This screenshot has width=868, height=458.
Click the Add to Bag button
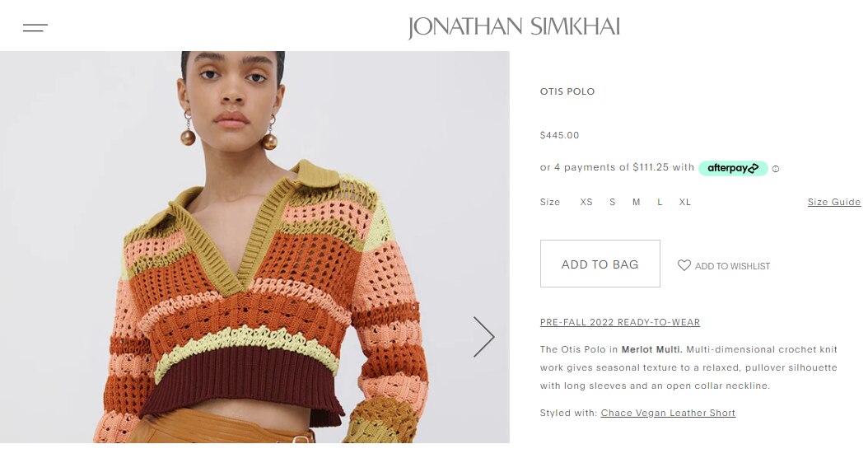click(600, 264)
